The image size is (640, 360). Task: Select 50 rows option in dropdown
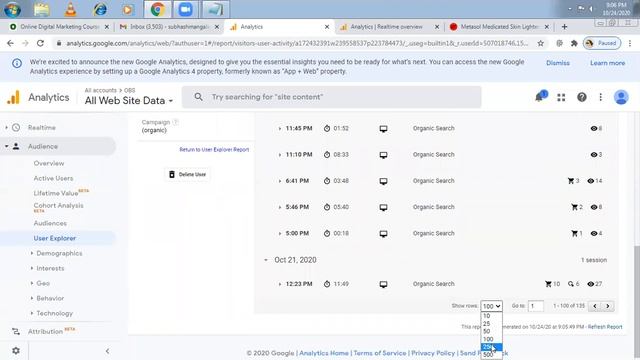click(491, 331)
